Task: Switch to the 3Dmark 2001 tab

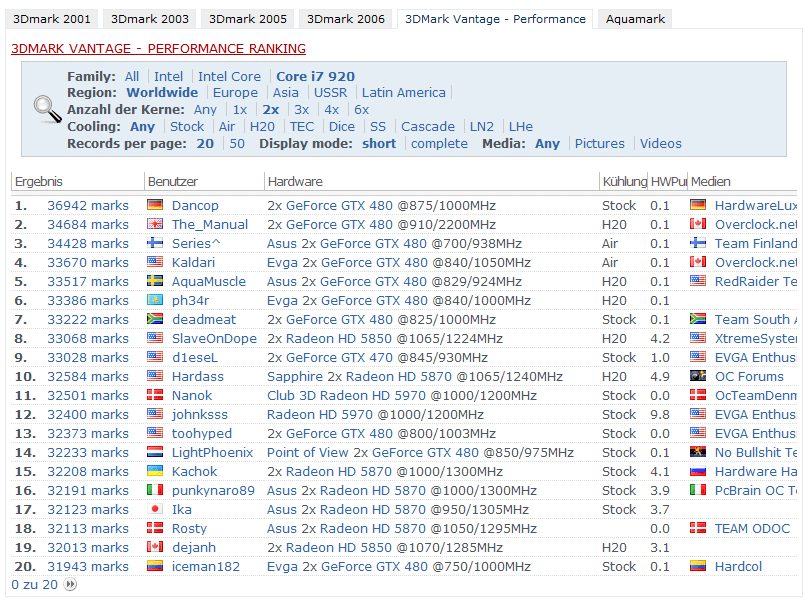Action: point(51,19)
